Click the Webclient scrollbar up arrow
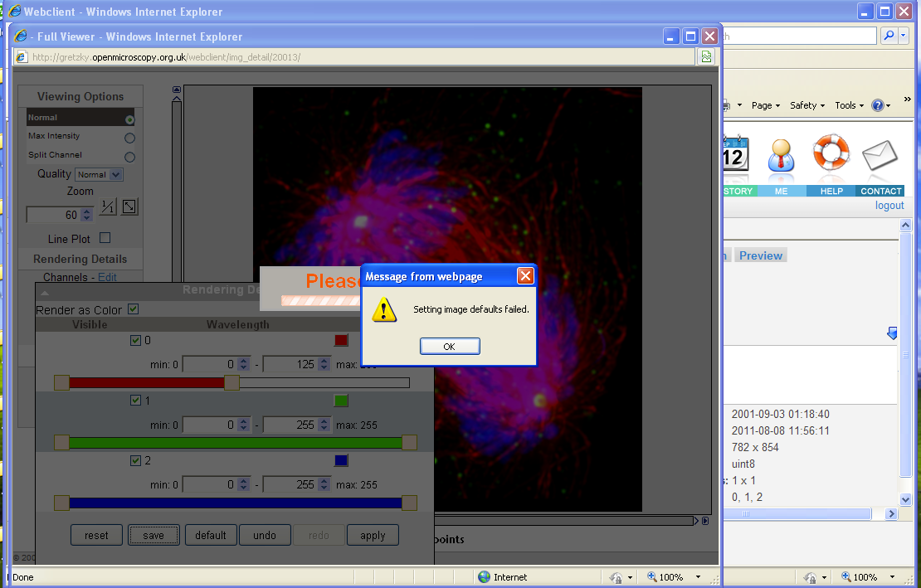921x588 pixels. click(905, 226)
